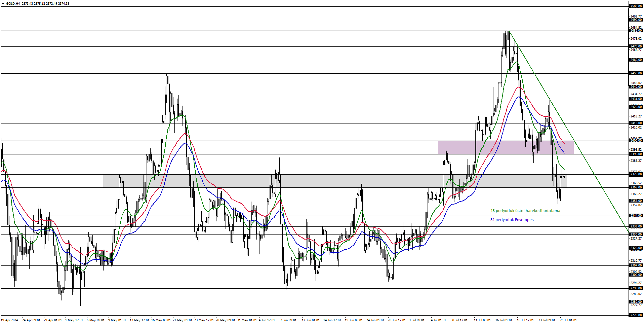Click the '23 Jul 09:01' time axis label
The width and height of the screenshot is (644, 324).
click(547, 320)
